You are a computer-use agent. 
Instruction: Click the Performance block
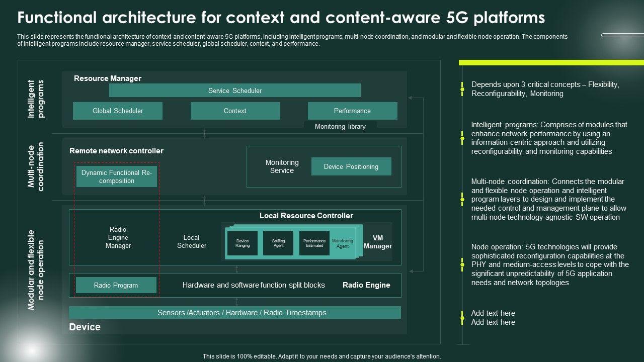click(352, 111)
